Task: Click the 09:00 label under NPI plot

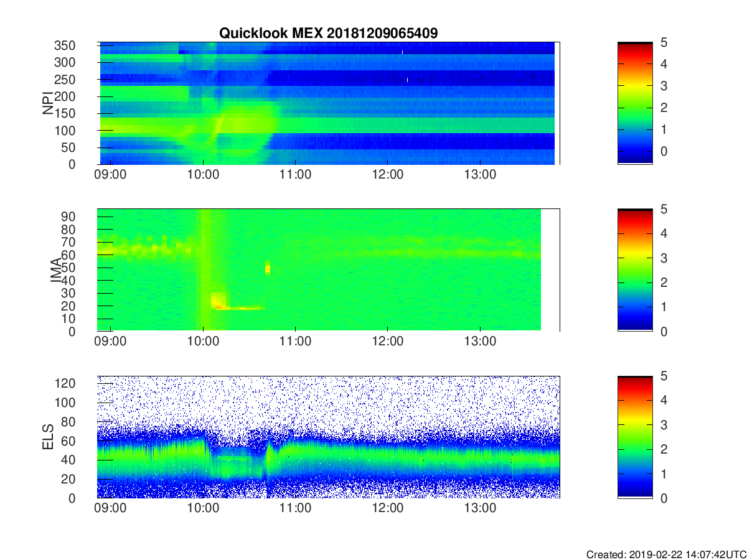Action: 110,175
